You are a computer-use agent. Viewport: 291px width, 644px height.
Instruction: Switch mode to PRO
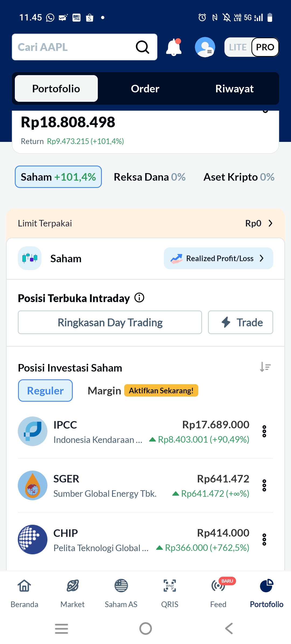coord(265,47)
